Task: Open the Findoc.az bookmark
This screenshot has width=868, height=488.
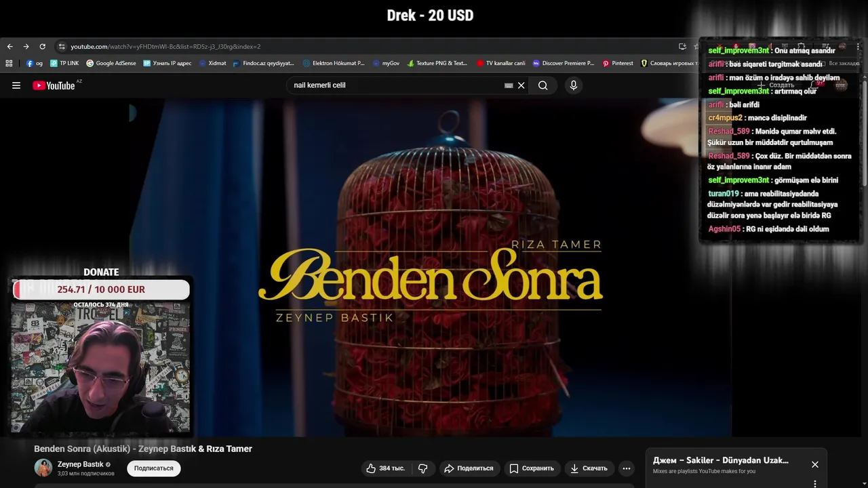Action: [x=264, y=63]
